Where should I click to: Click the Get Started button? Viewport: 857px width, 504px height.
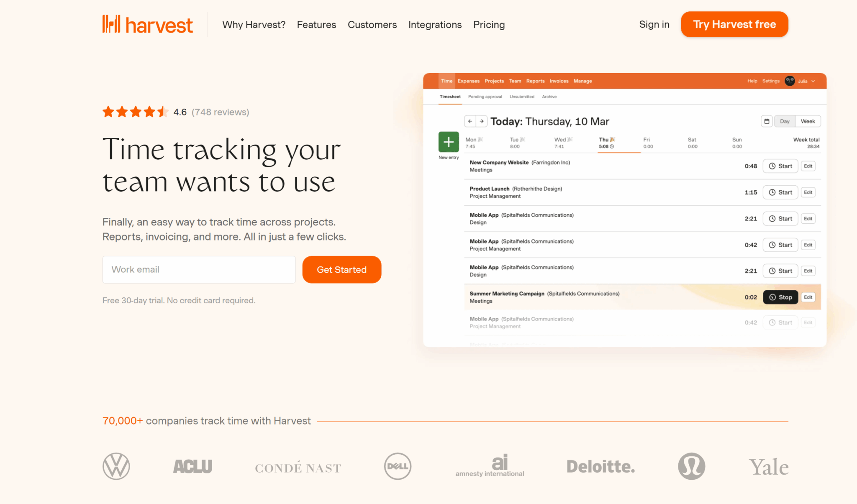tap(341, 269)
